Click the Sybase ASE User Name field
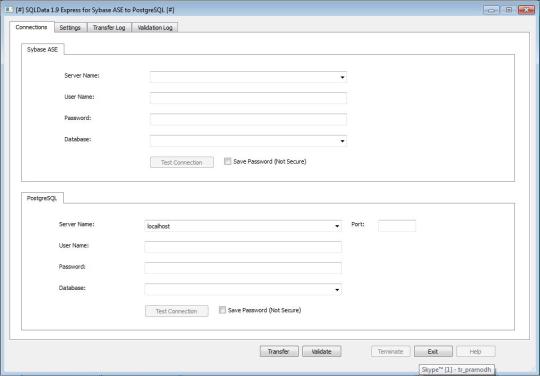Image resolution: width=540 pixels, height=376 pixels. pyautogui.click(x=248, y=98)
